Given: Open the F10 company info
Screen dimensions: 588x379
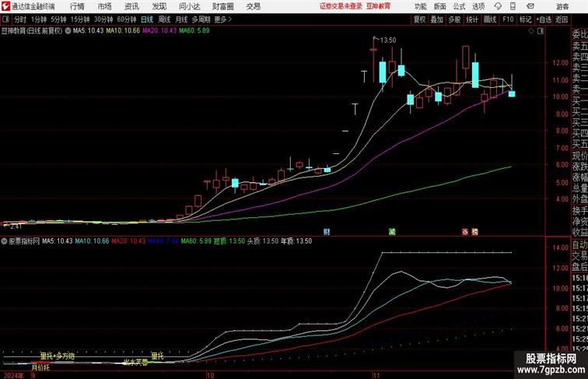Looking at the screenshot, I should [x=508, y=19].
